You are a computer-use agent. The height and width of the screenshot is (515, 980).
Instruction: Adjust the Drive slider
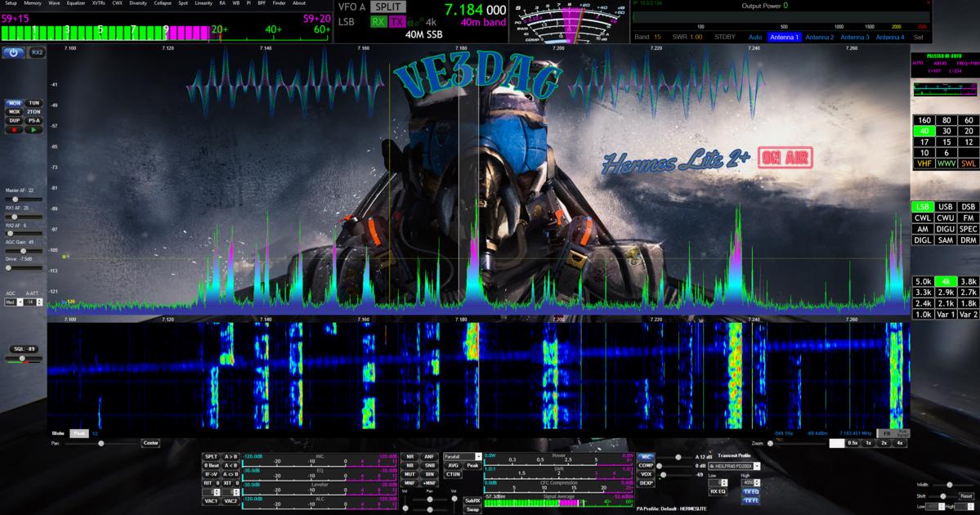tap(24, 267)
